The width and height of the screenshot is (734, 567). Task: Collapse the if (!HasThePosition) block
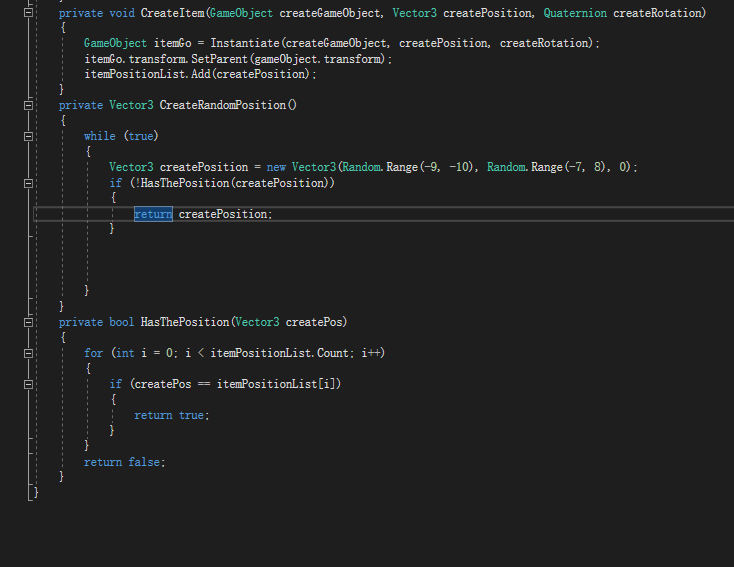coord(29,183)
